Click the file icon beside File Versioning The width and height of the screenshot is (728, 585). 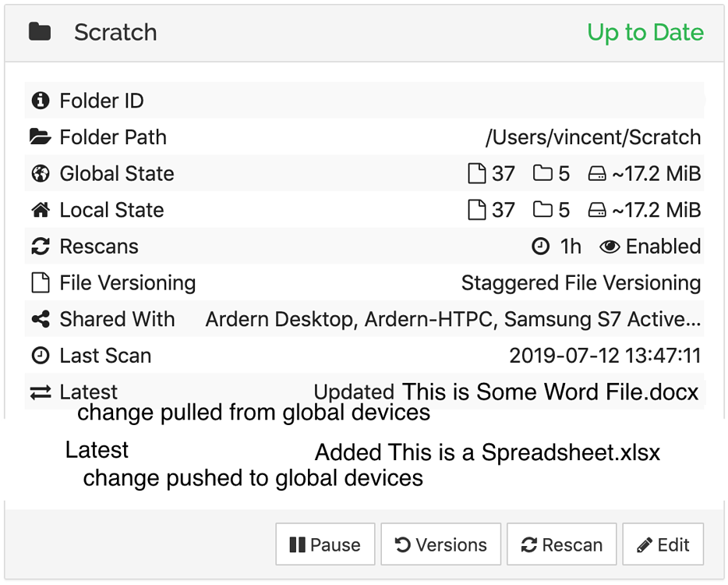(41, 282)
